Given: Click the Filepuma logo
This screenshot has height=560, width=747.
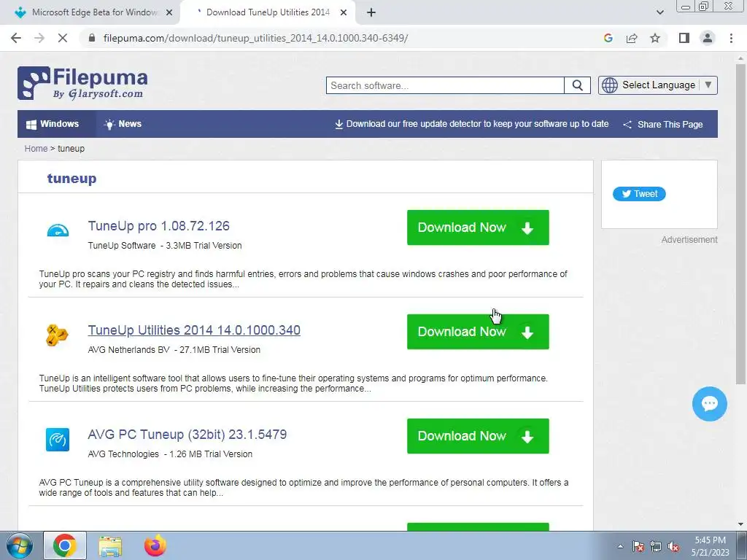Looking at the screenshot, I should click(x=82, y=83).
